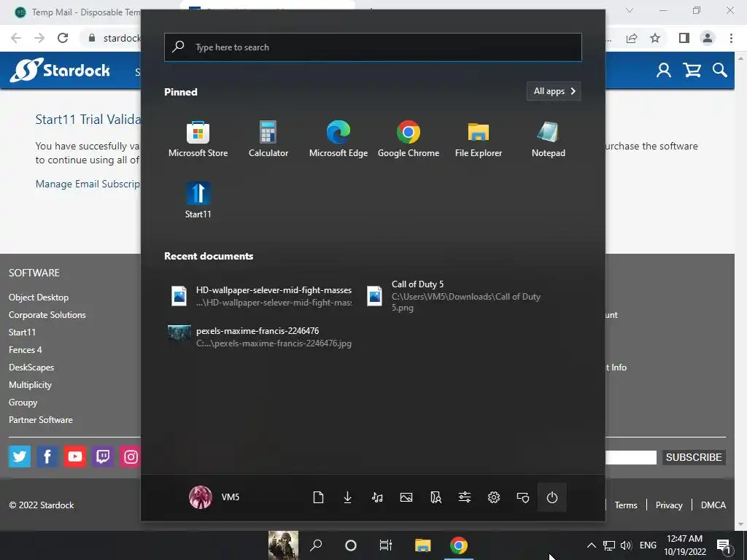Open Chrome profile avatar

tap(708, 38)
